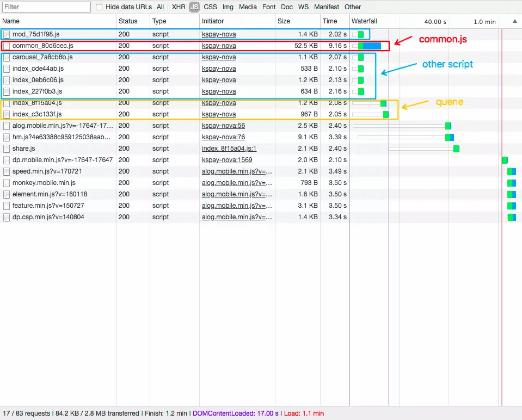
Task: Filter requests by WS
Action: pyautogui.click(x=303, y=7)
